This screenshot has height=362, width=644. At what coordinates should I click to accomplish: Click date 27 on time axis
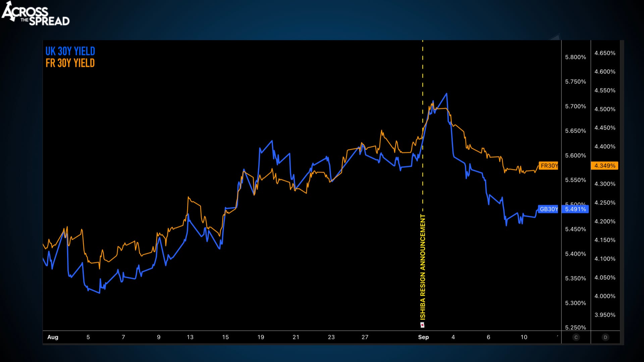tap(365, 337)
